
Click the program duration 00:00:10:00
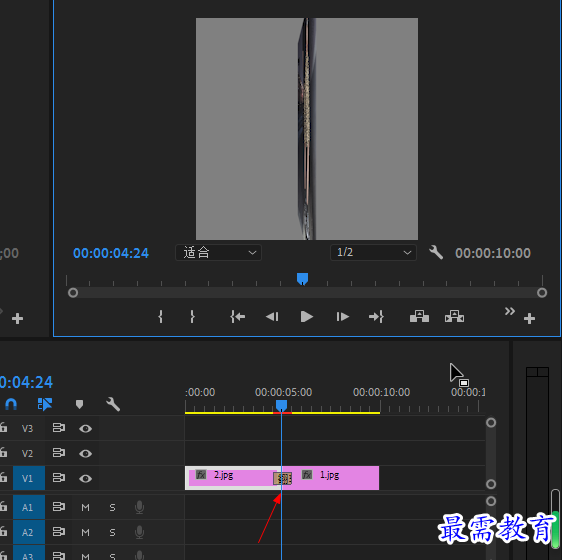click(493, 253)
